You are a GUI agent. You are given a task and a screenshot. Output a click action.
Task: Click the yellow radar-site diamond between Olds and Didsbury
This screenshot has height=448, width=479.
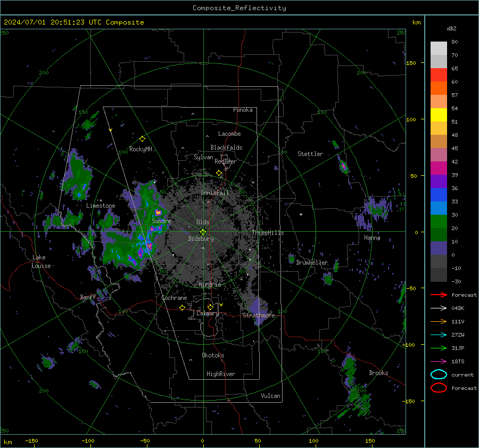203,232
